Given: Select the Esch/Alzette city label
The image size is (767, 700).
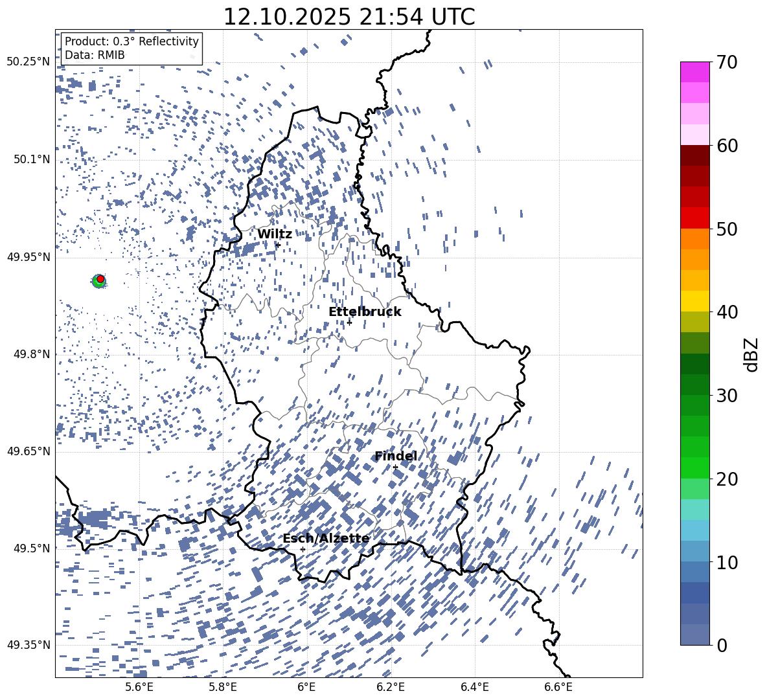Looking at the screenshot, I should pos(326,539).
